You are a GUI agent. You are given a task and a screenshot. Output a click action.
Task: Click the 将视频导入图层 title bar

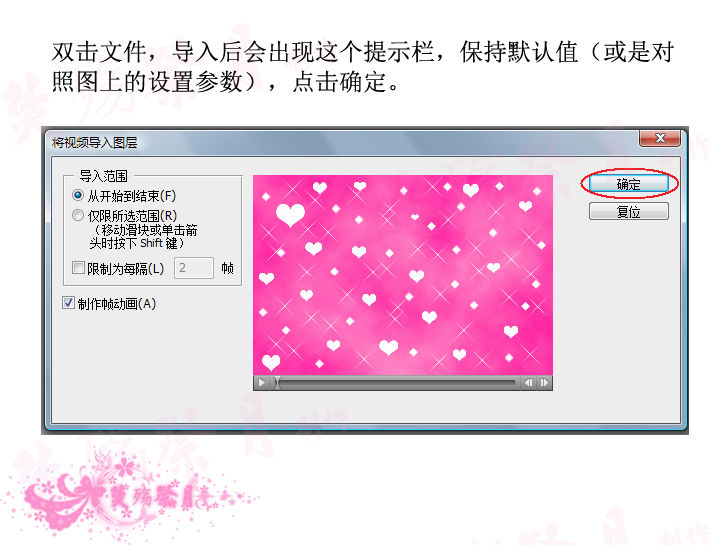click(x=341, y=142)
